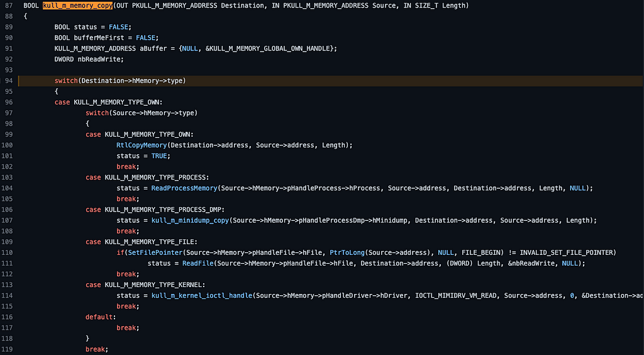Select line number 100 in the gutter

[x=7, y=145]
